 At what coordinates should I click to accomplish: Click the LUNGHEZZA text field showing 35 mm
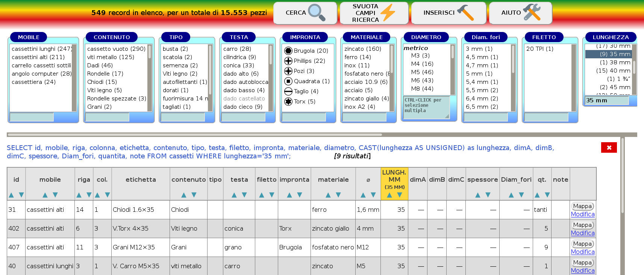(x=606, y=100)
